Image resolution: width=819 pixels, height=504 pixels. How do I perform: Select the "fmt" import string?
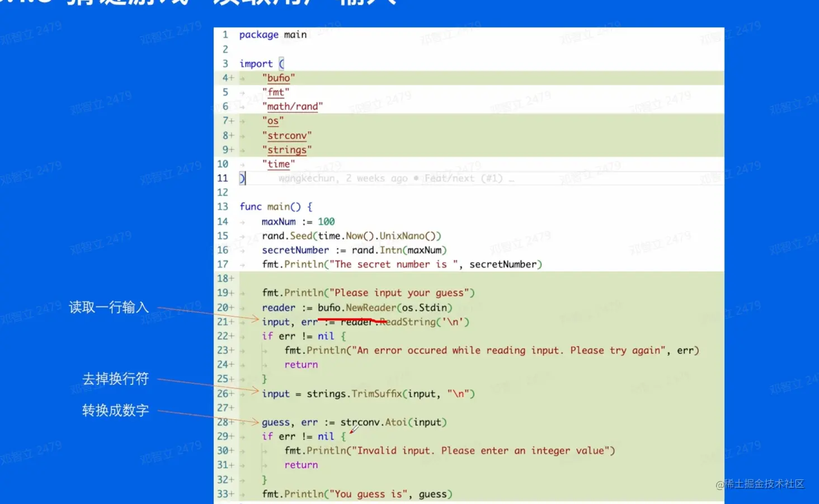pyautogui.click(x=275, y=92)
